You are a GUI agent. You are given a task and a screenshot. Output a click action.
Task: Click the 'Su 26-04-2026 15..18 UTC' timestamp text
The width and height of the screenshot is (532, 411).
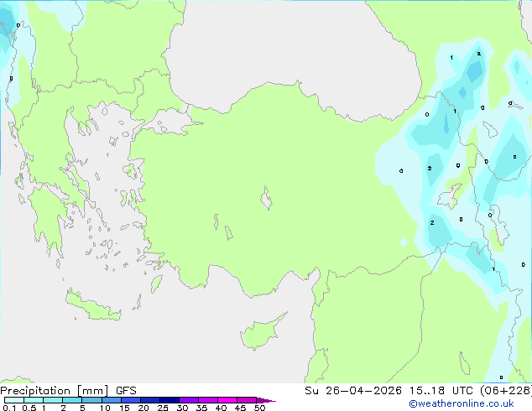[389, 391]
